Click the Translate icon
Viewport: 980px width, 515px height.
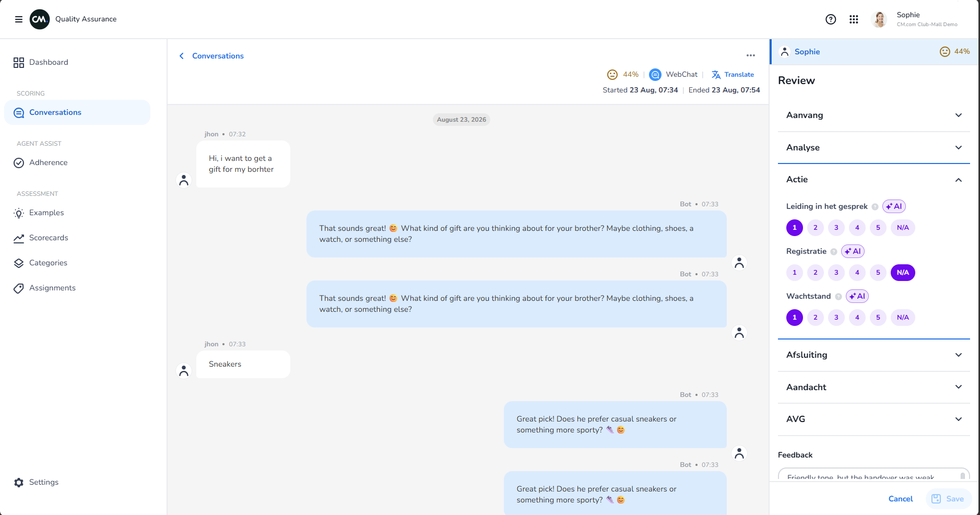pos(716,75)
